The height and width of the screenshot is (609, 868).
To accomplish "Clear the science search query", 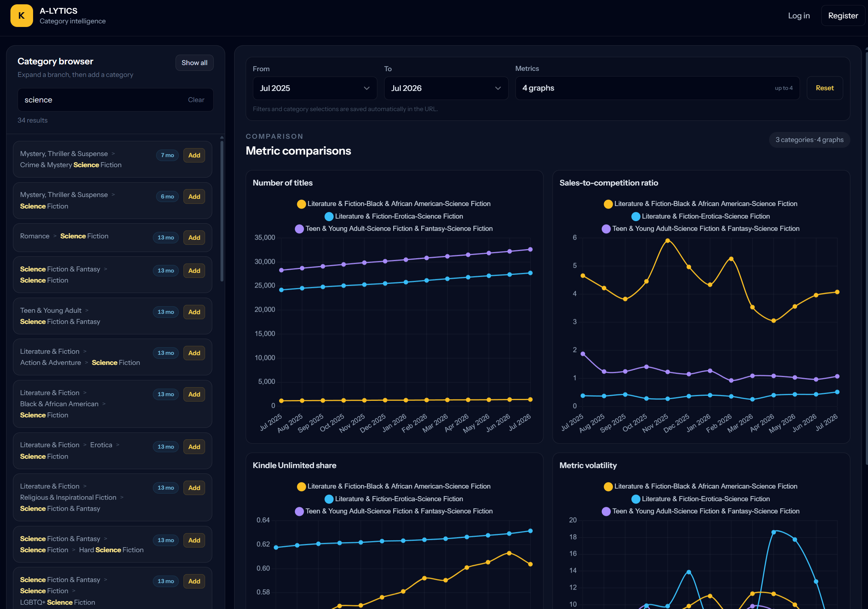I will pos(196,100).
